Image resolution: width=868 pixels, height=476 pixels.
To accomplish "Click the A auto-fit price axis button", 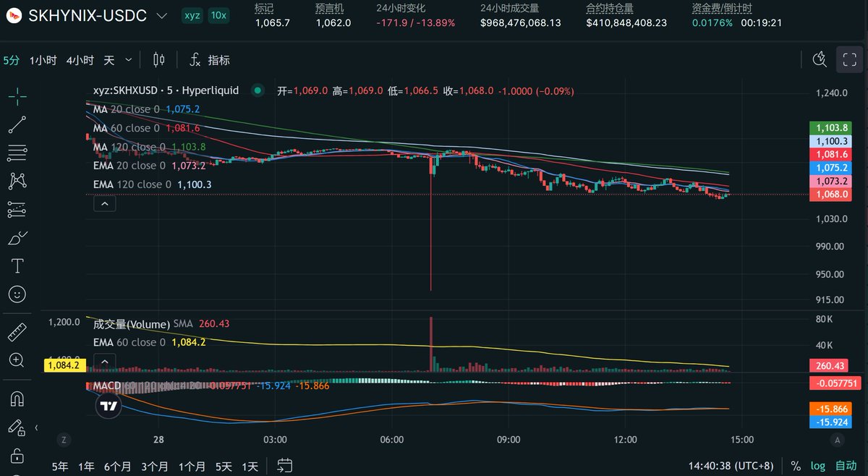I will tap(838, 439).
